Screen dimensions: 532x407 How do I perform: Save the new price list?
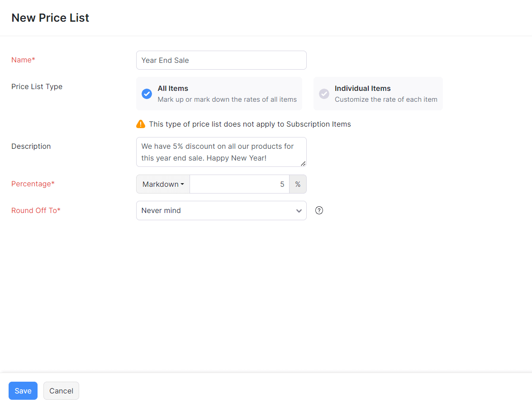(x=23, y=391)
